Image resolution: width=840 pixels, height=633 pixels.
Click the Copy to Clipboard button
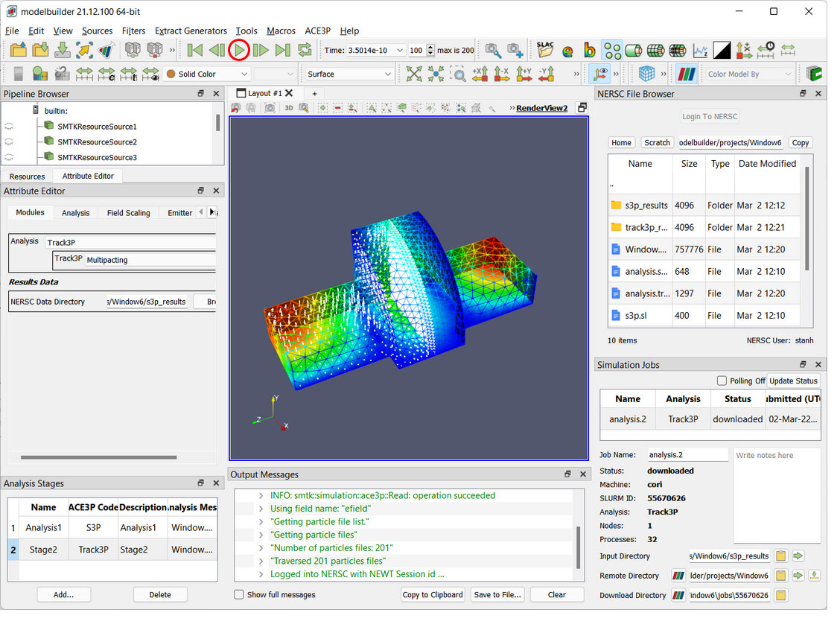(433, 594)
